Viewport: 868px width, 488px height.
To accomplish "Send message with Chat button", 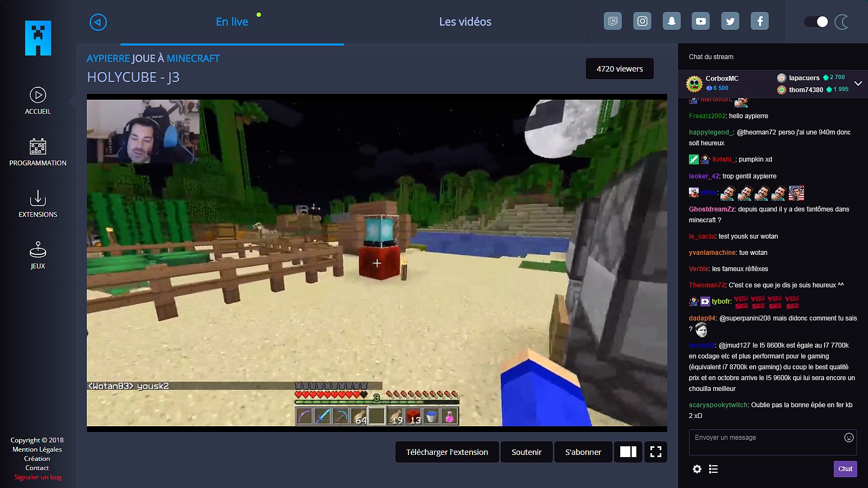I will click(x=845, y=469).
